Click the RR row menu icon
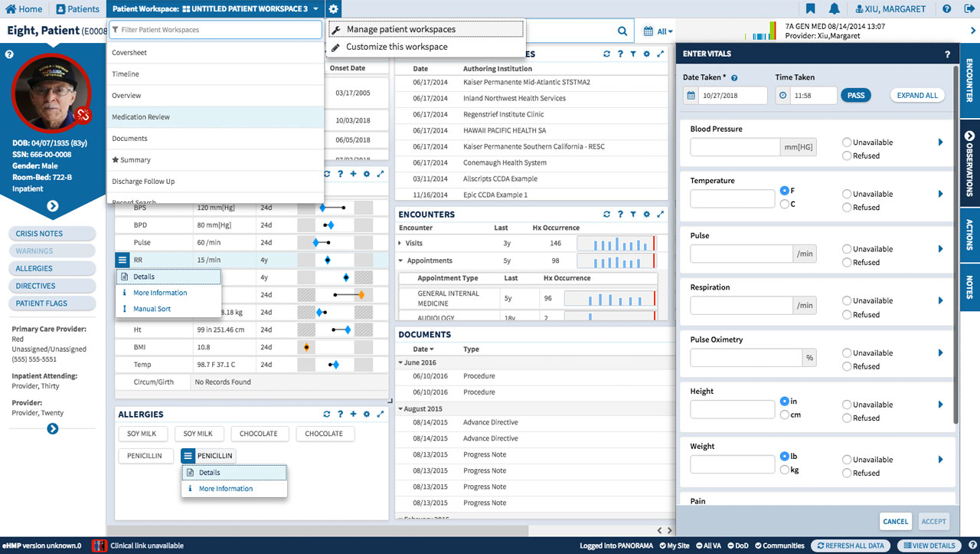This screenshot has width=980, height=554. pos(122,261)
